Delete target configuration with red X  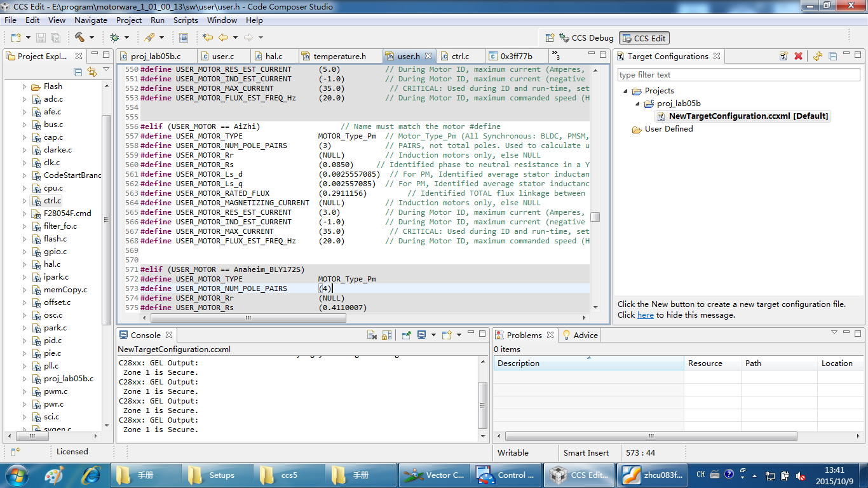(x=799, y=56)
